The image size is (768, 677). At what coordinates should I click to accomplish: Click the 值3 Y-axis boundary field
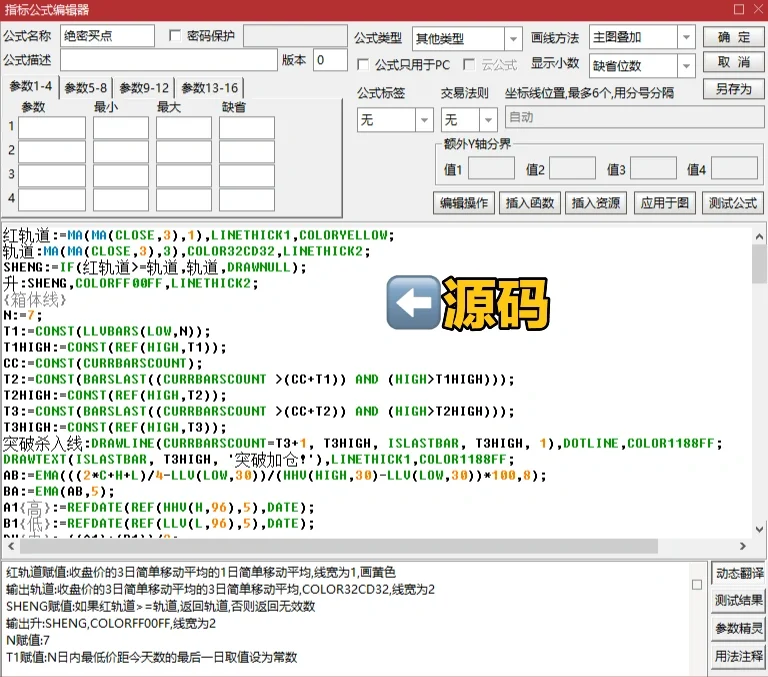coord(653,168)
